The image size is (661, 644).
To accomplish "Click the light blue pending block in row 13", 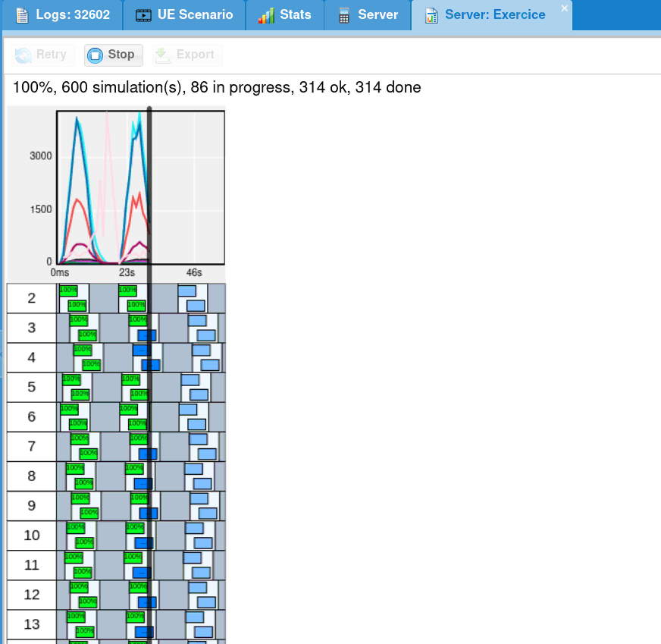I will (195, 617).
